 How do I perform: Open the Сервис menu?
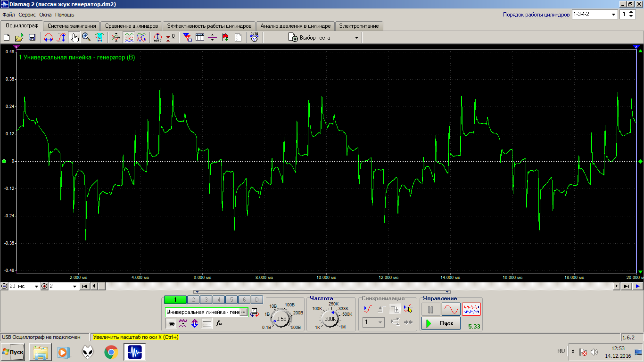(x=27, y=15)
